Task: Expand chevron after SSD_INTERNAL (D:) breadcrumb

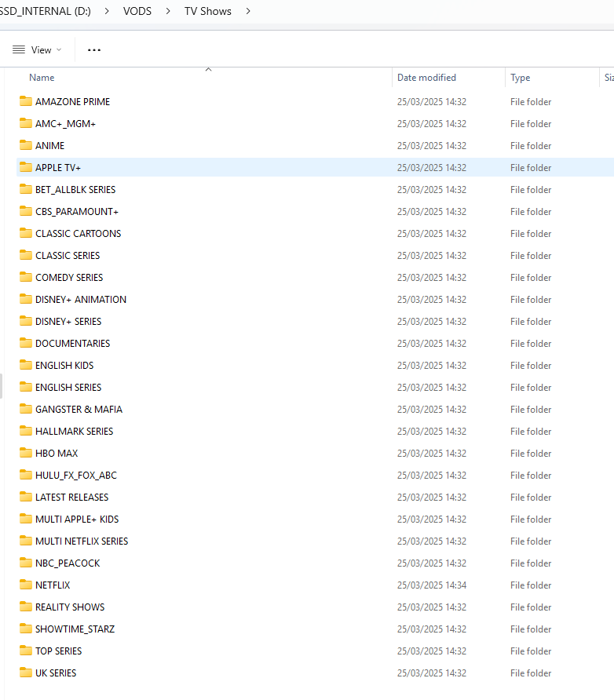Action: point(107,11)
